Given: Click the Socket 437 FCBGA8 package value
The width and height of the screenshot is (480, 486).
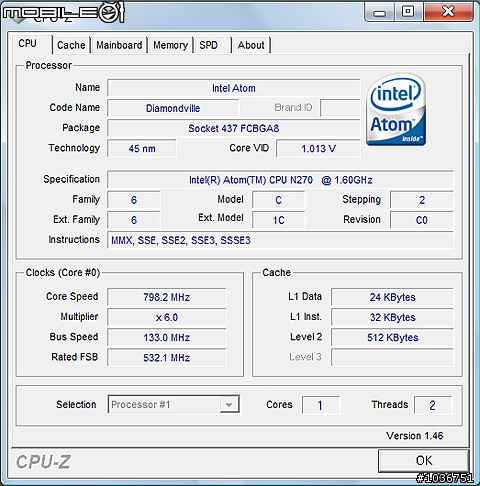Looking at the screenshot, I should click(234, 128).
